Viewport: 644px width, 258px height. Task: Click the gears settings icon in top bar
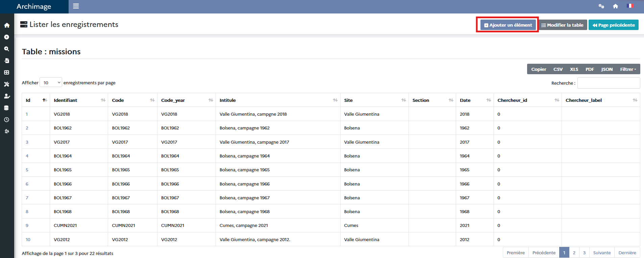point(601,6)
